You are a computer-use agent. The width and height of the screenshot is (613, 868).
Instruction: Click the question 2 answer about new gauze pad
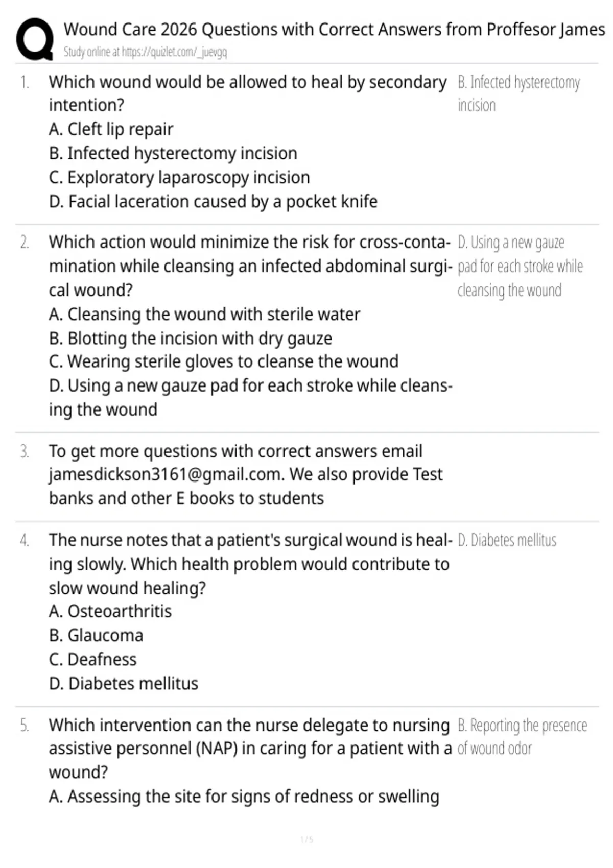(x=520, y=266)
